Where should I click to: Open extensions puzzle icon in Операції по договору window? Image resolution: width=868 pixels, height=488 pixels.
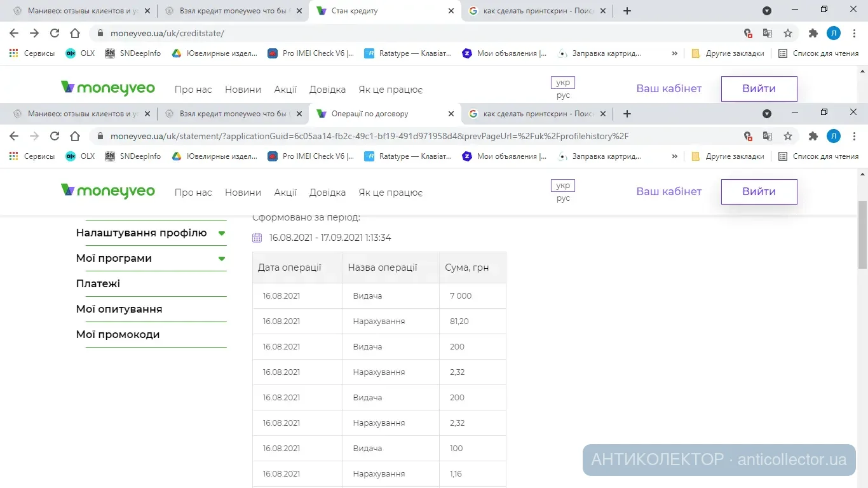[x=813, y=136]
